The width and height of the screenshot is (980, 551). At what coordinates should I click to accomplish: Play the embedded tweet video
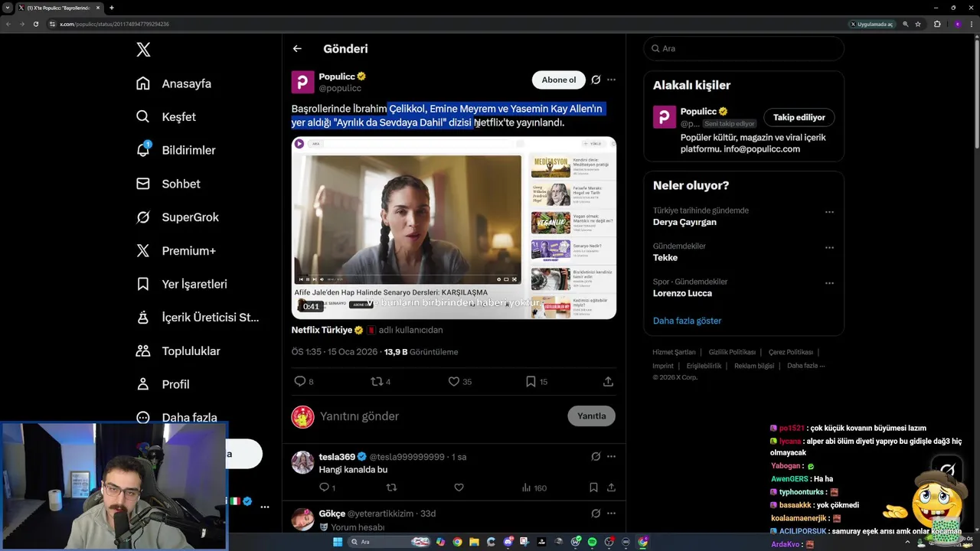tap(453, 227)
